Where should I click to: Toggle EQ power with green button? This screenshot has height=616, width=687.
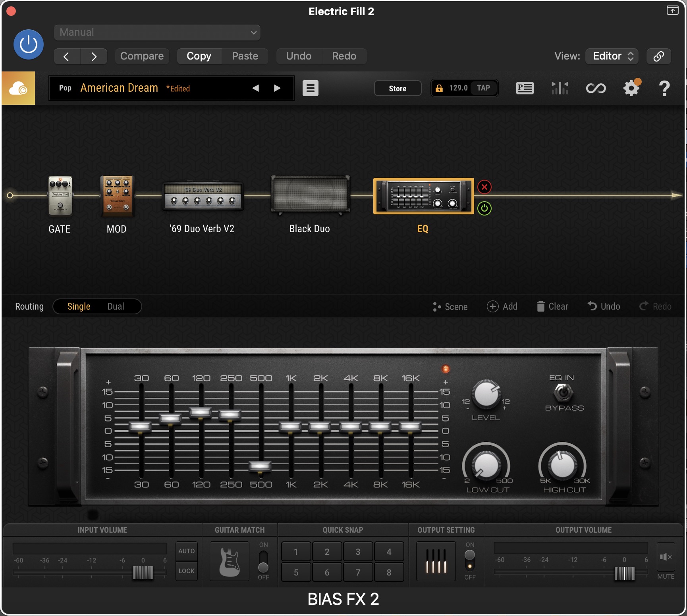[484, 208]
